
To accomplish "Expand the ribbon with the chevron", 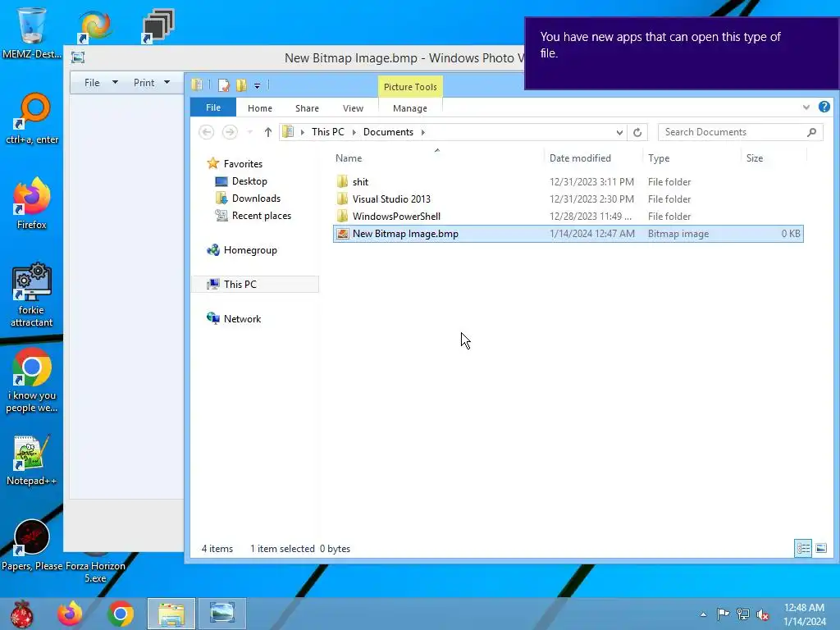I will click(806, 107).
